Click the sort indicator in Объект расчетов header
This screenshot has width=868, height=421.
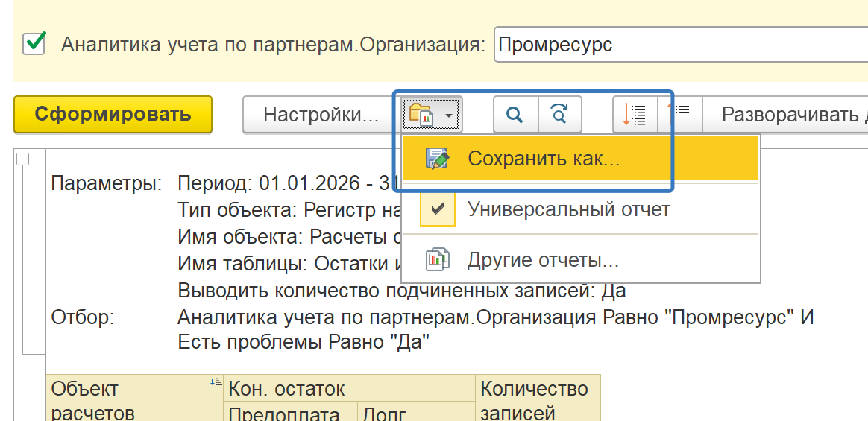216,382
